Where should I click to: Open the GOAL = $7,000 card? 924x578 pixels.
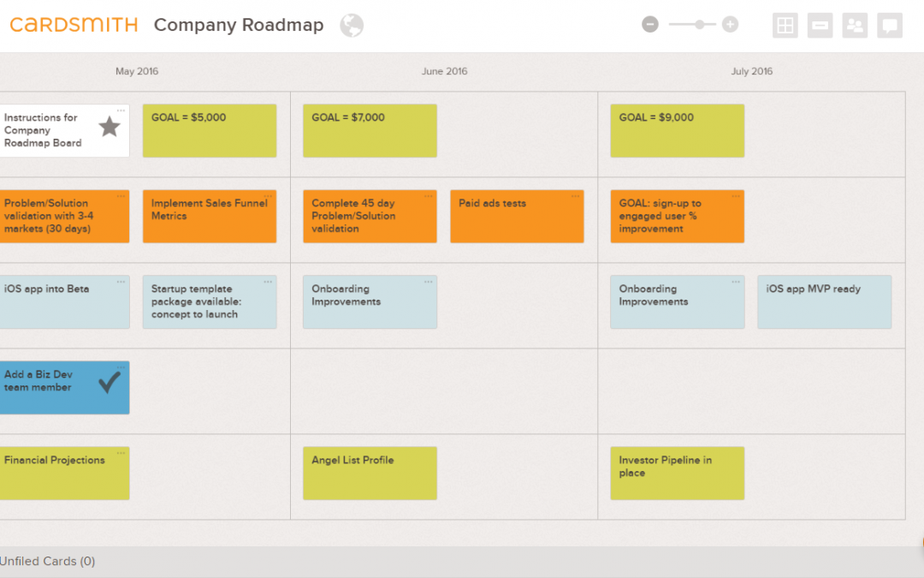(370, 130)
